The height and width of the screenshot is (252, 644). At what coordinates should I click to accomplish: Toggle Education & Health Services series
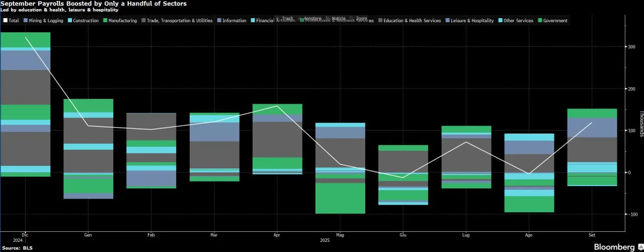409,21
